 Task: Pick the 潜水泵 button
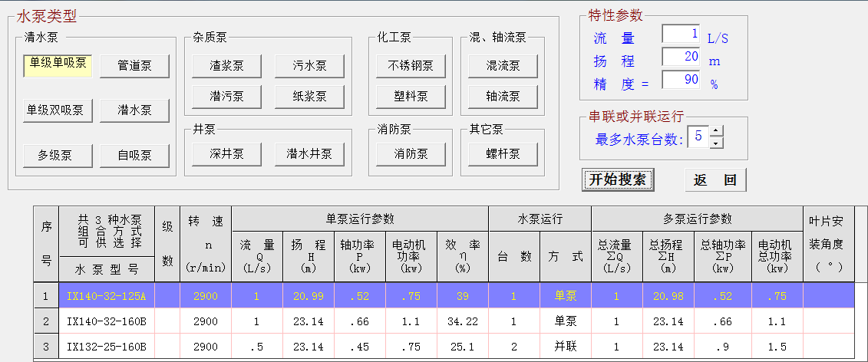[x=134, y=110]
